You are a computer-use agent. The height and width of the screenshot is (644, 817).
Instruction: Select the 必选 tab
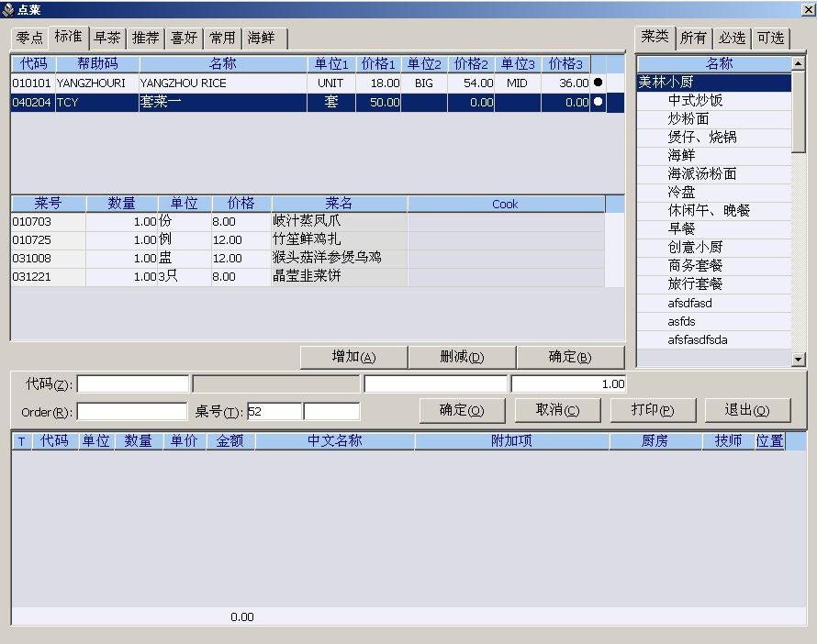point(732,38)
